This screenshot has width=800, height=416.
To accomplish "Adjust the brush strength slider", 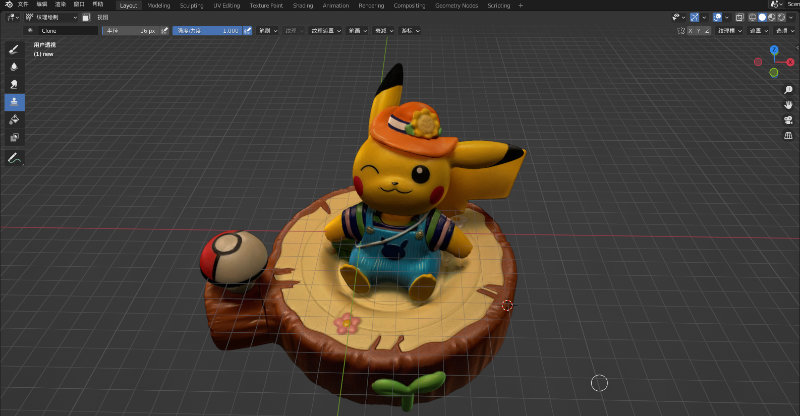I will pos(208,31).
